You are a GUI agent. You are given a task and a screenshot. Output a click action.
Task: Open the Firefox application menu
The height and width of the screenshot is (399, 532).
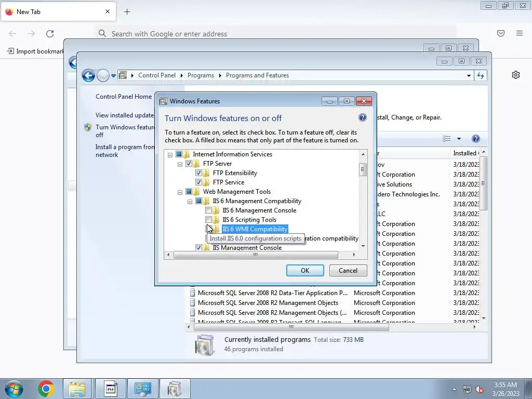point(520,33)
